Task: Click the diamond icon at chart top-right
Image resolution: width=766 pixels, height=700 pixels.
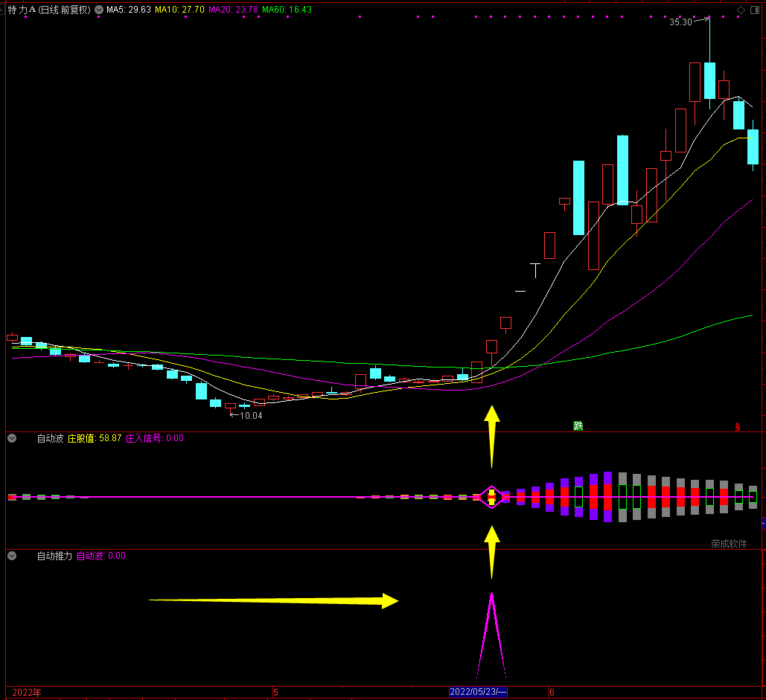Action: (741, 10)
